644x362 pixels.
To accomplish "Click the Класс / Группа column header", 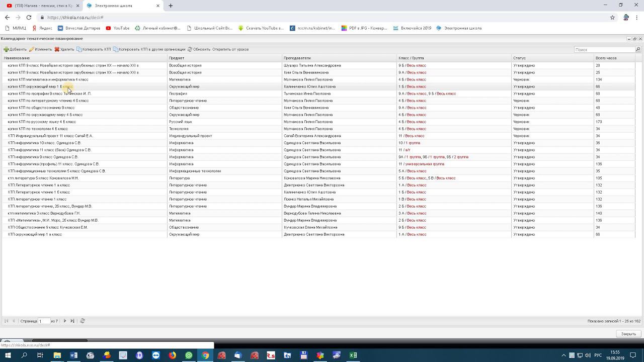I will 454,58.
